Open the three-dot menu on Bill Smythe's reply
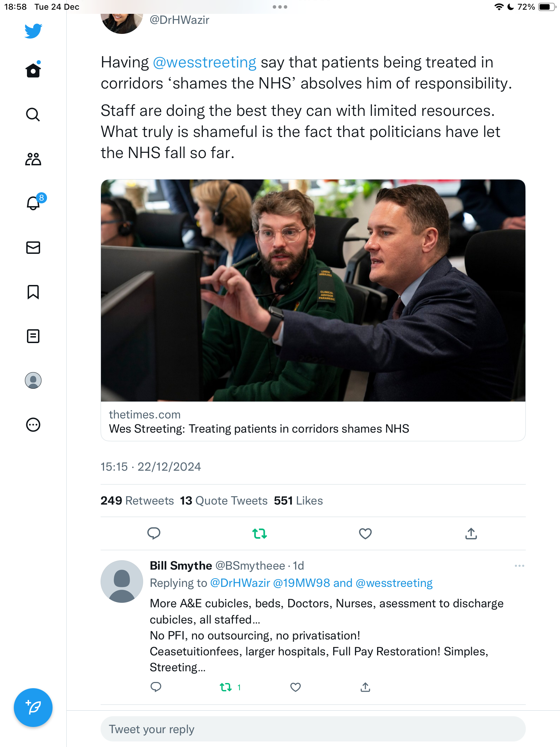 519,566
